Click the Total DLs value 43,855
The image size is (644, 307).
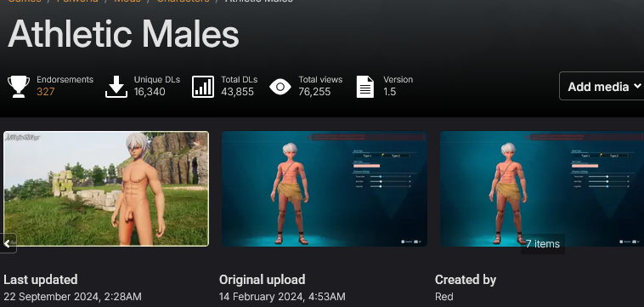tap(237, 92)
